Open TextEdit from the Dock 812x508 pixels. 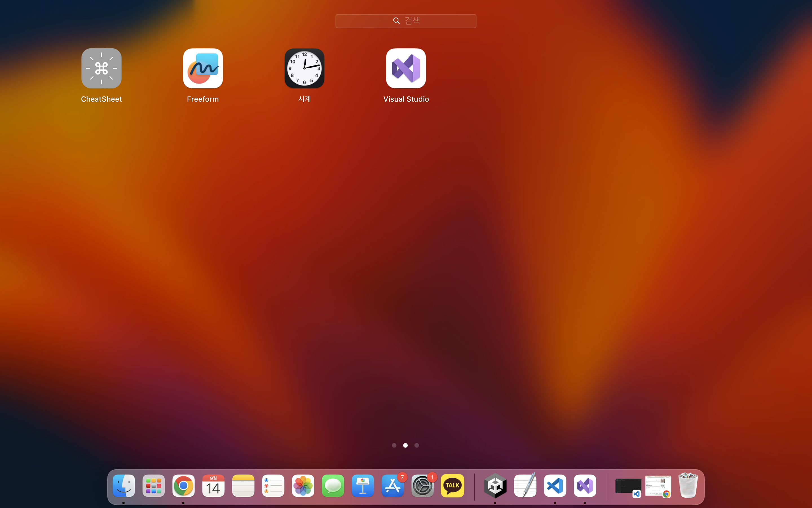(x=525, y=486)
